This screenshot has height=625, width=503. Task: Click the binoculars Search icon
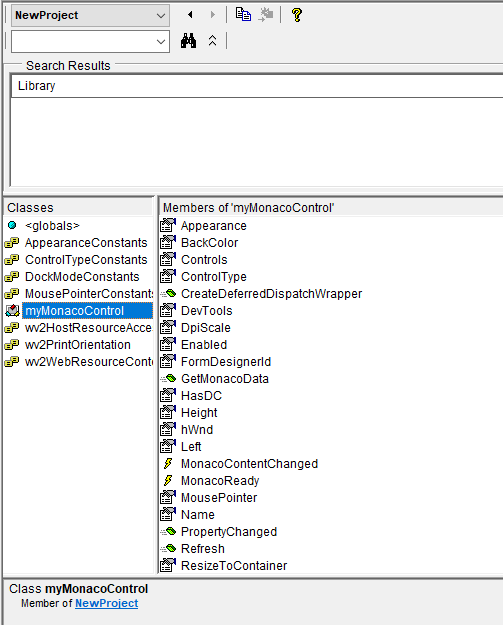(189, 41)
